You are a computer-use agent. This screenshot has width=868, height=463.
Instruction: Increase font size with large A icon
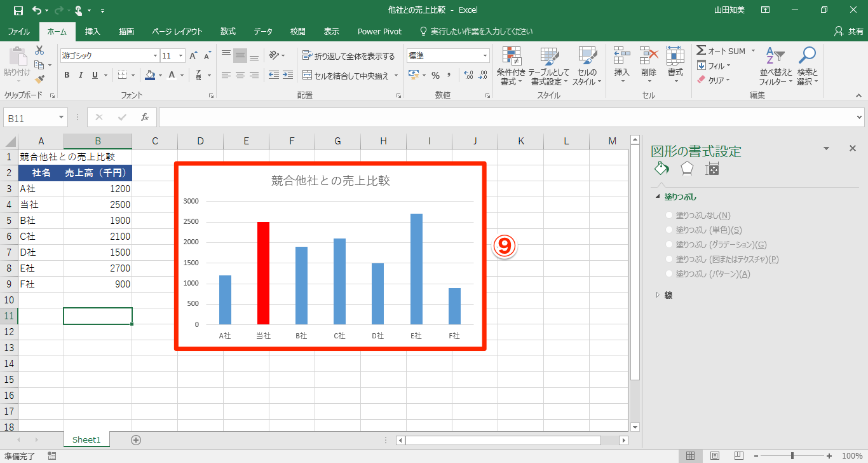coord(193,56)
